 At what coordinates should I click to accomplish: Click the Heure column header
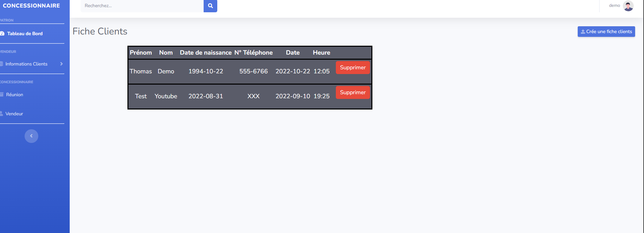pyautogui.click(x=321, y=53)
